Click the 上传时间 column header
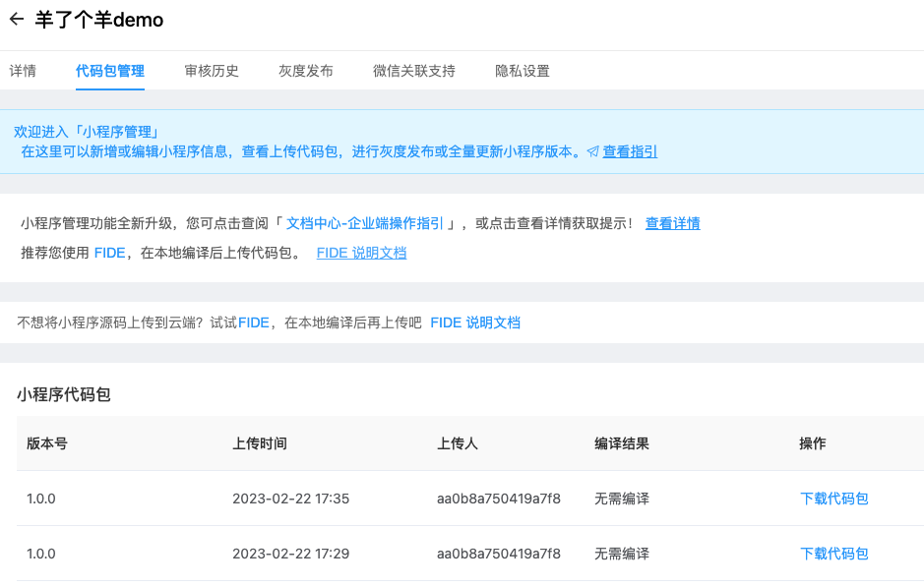The width and height of the screenshot is (924, 587). [260, 443]
